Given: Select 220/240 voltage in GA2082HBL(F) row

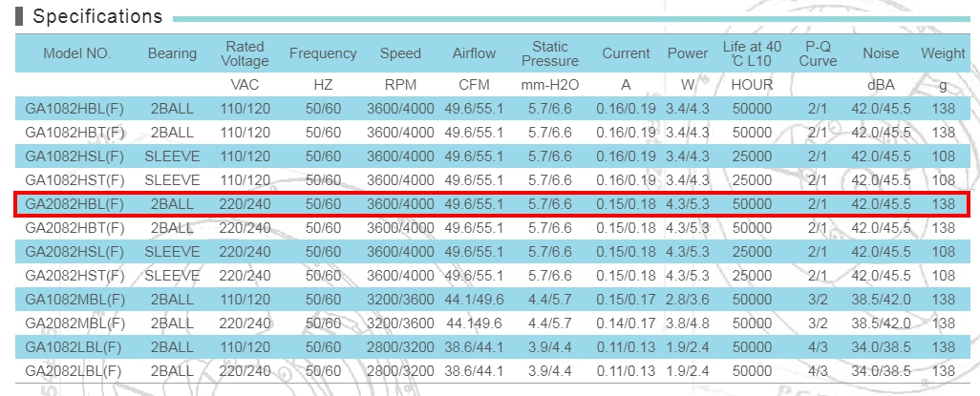Looking at the screenshot, I should [245, 204].
